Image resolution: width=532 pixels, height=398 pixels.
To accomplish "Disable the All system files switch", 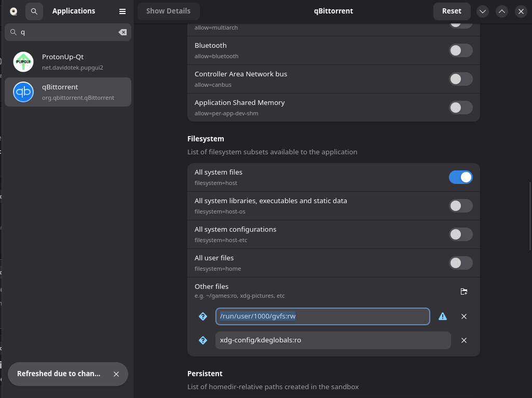I will [460, 177].
